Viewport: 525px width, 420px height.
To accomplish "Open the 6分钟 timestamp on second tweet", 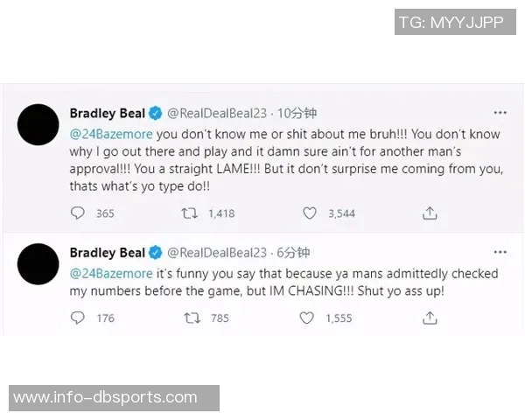I will (x=293, y=253).
